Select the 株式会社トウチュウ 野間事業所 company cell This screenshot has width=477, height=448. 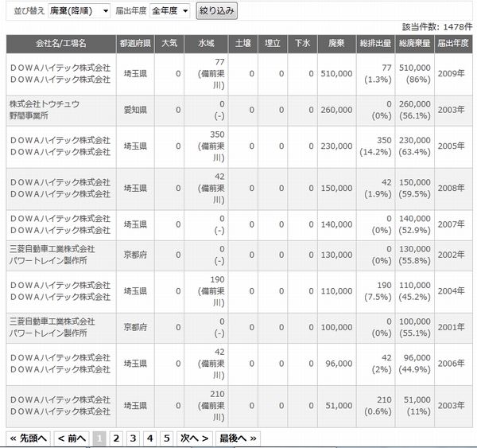click(61, 111)
